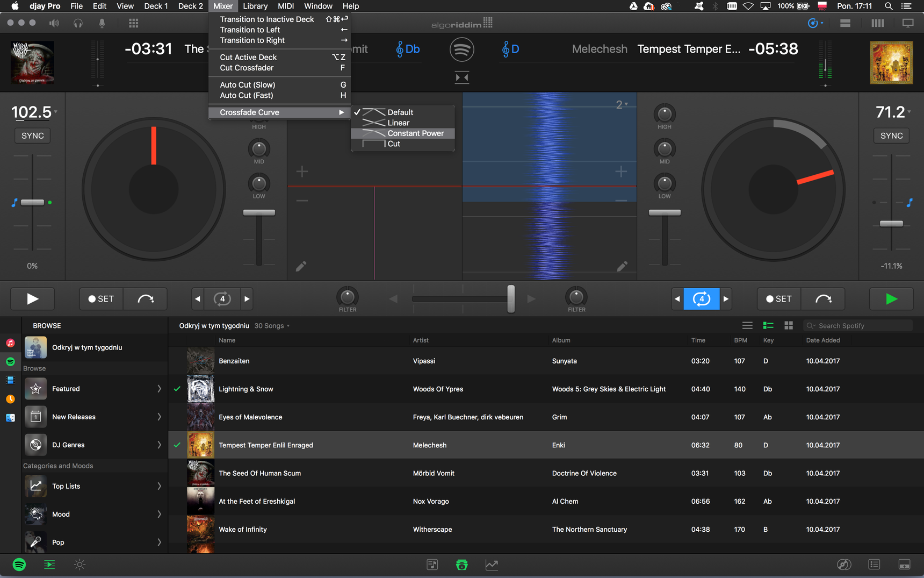Click the Spotify logo between the decks
Screen dimensions: 924x578
tap(462, 49)
